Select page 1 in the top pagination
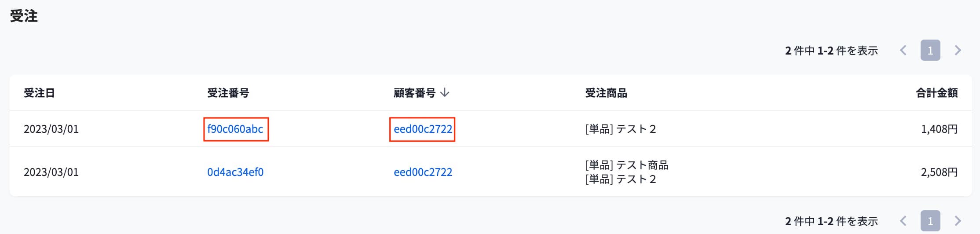Image resolution: width=980 pixels, height=234 pixels. click(x=930, y=51)
